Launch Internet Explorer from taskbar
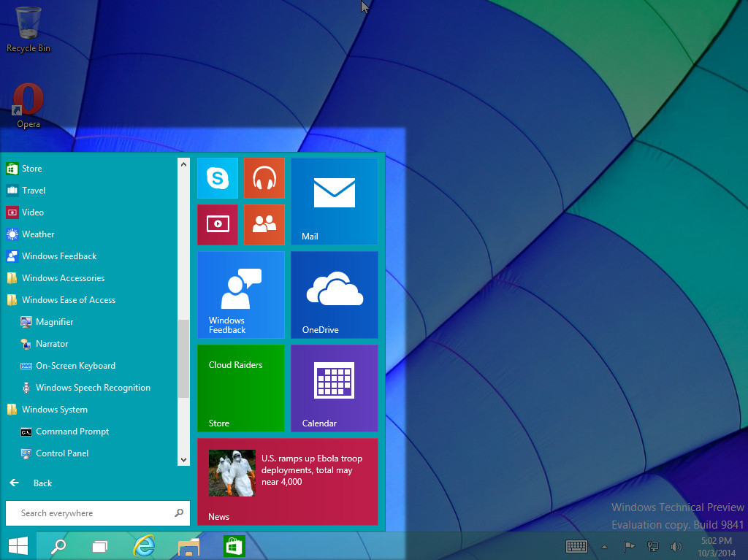 click(144, 545)
